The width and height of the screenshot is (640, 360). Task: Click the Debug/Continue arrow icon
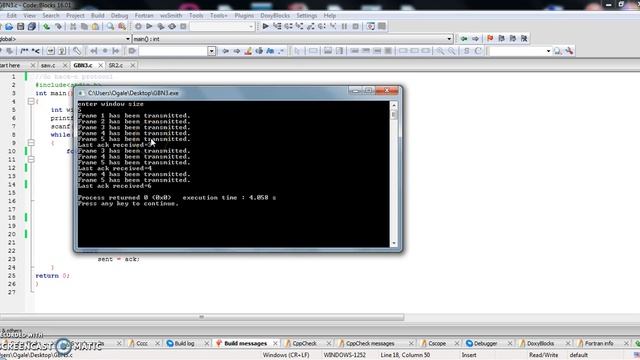(x=265, y=27)
